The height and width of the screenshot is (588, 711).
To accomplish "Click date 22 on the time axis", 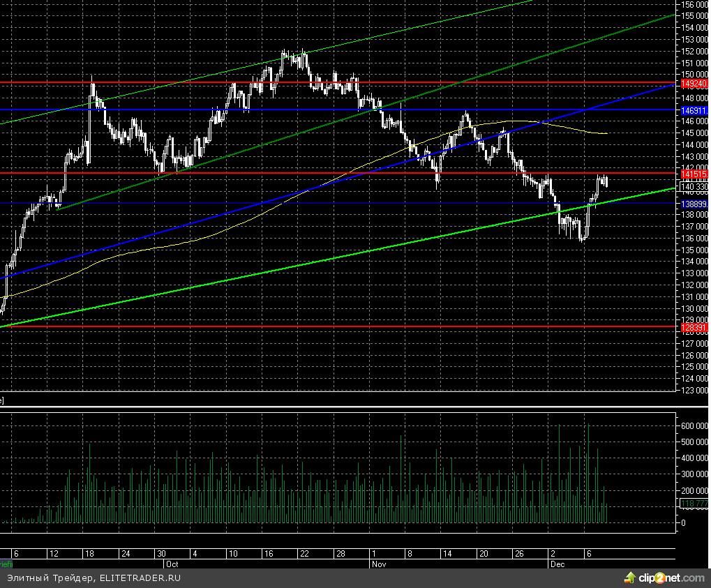I will click(304, 553).
